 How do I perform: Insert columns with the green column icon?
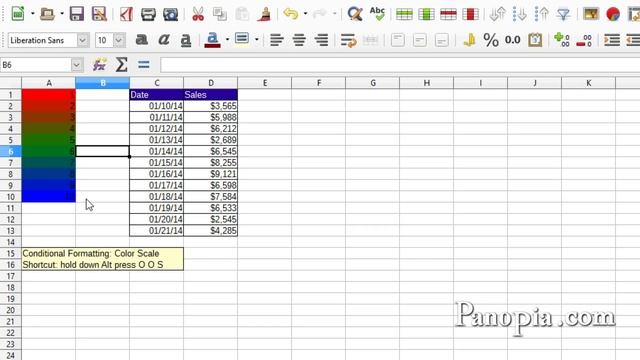tap(426, 14)
